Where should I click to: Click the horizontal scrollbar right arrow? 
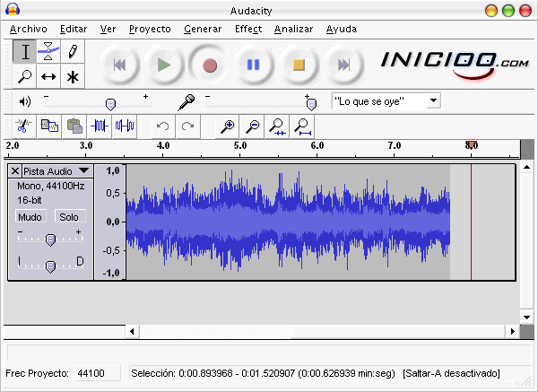point(513,331)
